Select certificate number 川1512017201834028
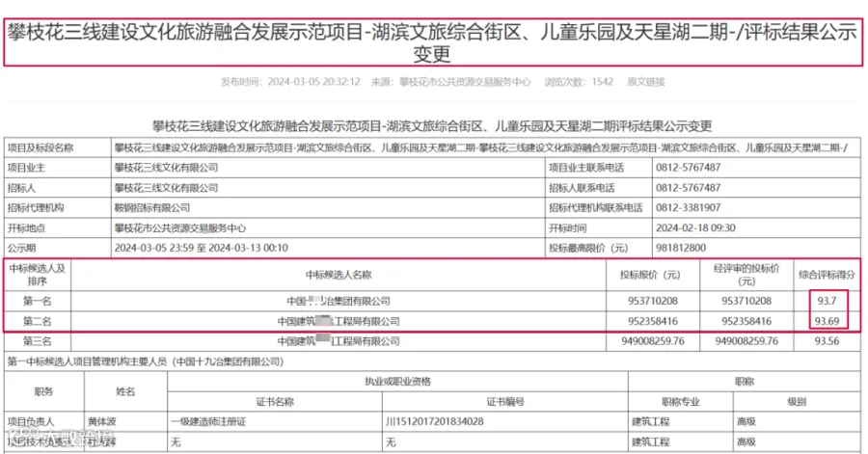Screen dimensions: 868x454 435,421
